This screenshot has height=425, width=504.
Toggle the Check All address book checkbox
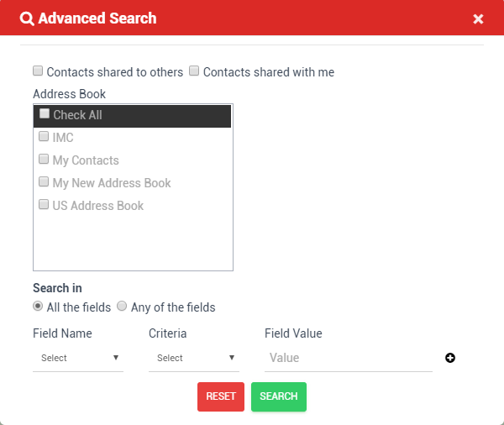point(45,114)
